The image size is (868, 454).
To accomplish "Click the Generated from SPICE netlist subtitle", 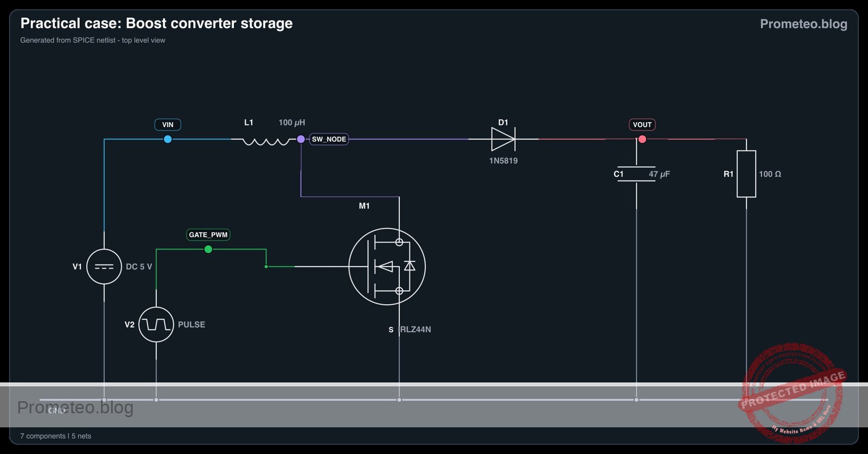I will point(93,40).
